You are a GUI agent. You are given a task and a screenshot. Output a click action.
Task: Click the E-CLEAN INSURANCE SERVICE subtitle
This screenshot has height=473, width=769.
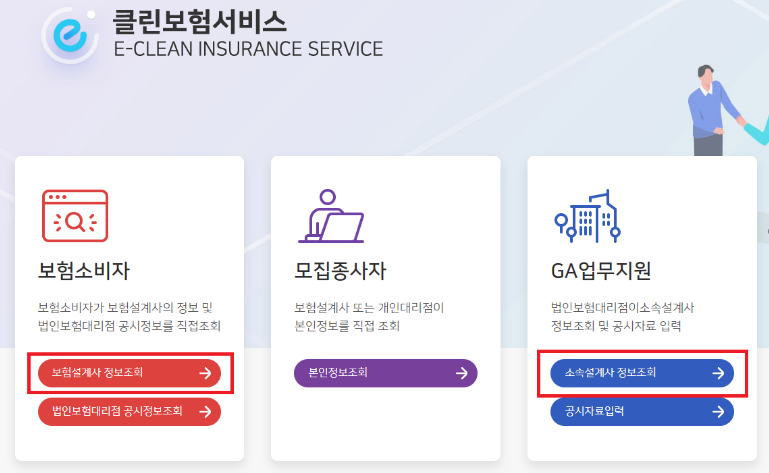click(249, 48)
